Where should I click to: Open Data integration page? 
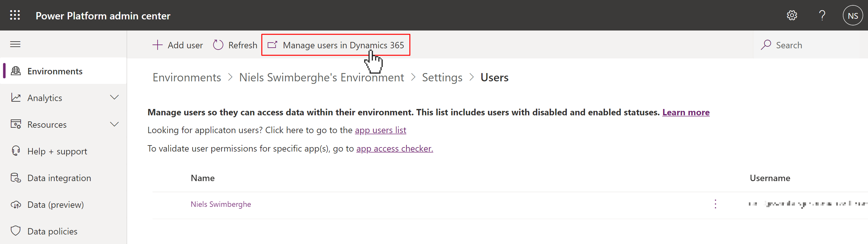(63, 178)
